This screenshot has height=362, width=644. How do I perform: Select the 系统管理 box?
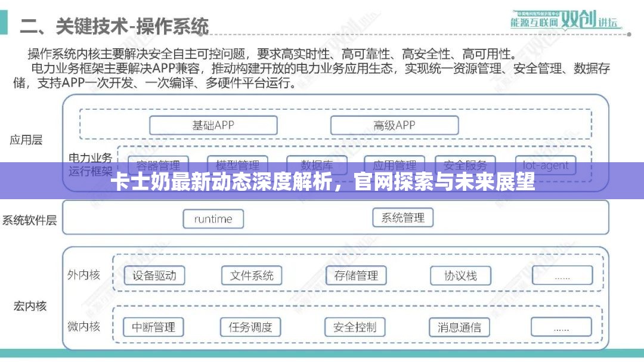point(403,218)
